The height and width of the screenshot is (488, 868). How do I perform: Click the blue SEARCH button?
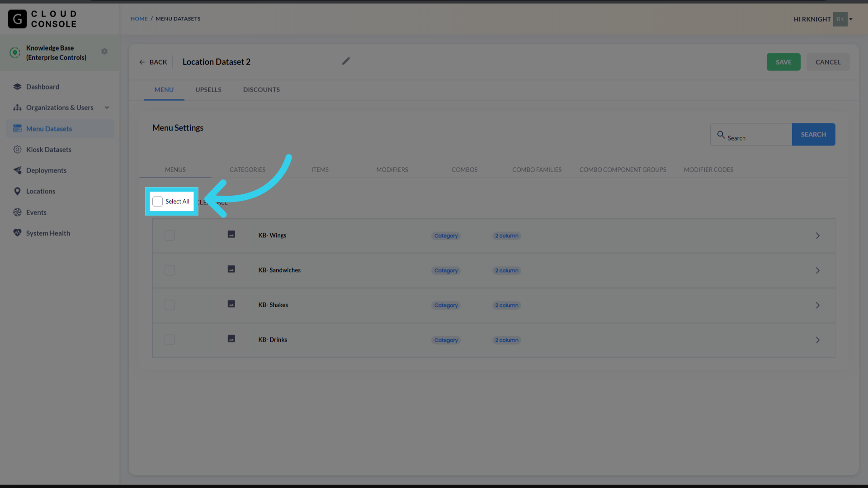[813, 134]
